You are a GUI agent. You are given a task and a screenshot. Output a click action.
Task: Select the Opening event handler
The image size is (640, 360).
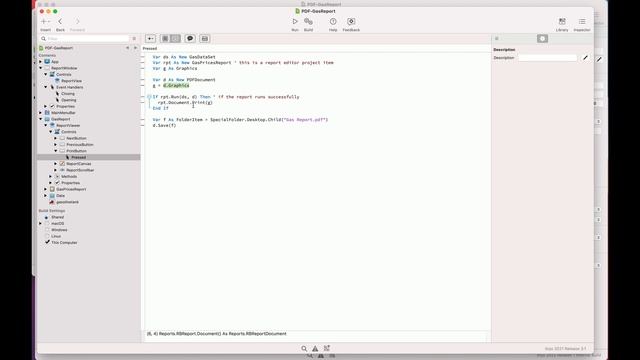point(69,100)
